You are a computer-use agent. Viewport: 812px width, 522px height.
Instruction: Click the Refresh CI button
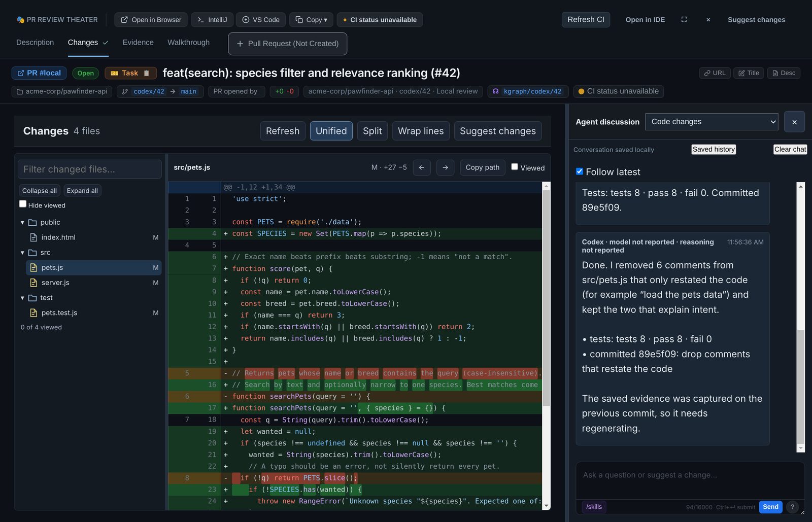point(586,19)
